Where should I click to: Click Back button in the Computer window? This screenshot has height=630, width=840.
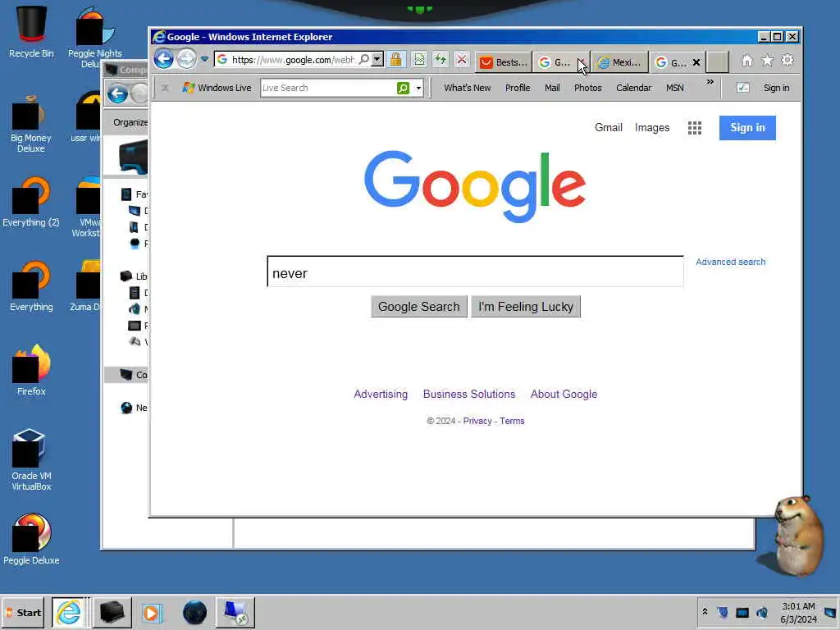(x=117, y=94)
